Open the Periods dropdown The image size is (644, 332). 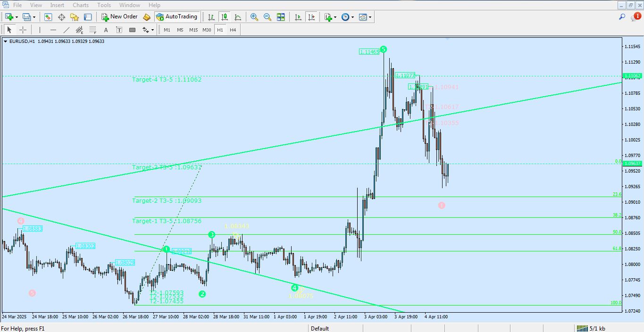(346, 17)
